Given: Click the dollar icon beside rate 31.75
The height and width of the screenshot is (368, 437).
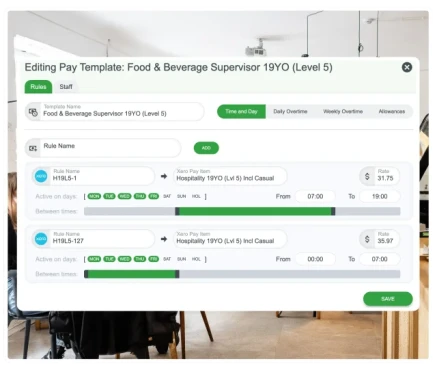Looking at the screenshot, I should point(367,176).
